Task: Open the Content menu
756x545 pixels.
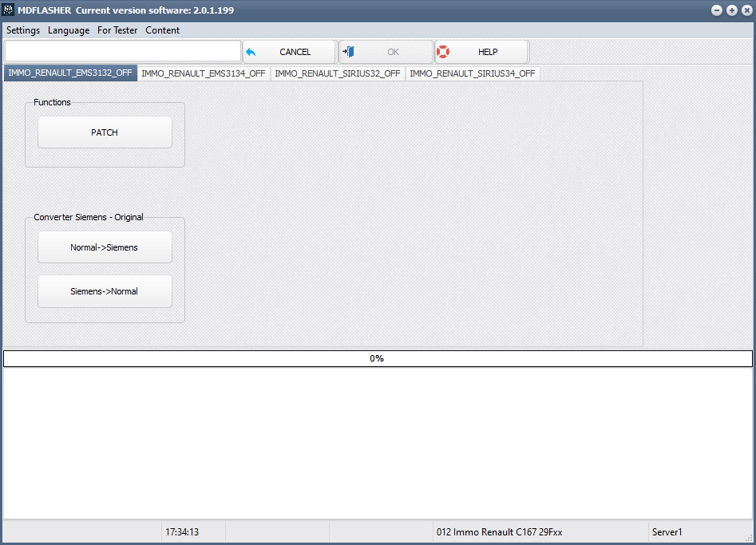Action: (x=163, y=30)
